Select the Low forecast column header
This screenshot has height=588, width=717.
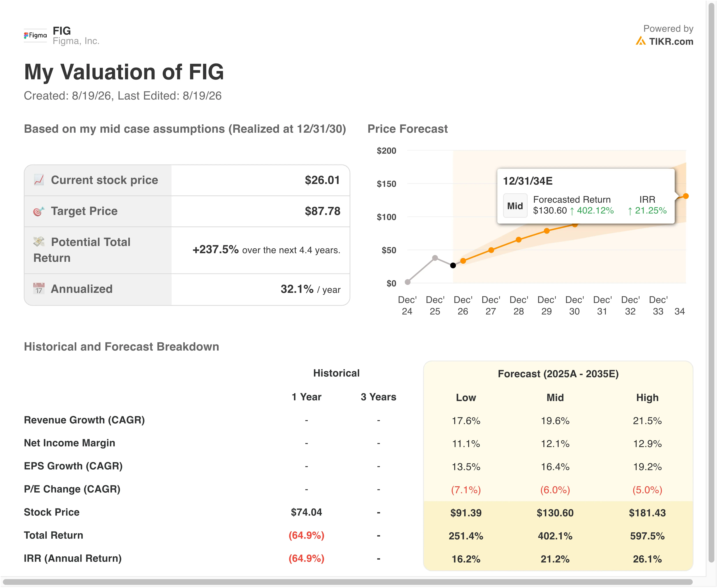466,398
